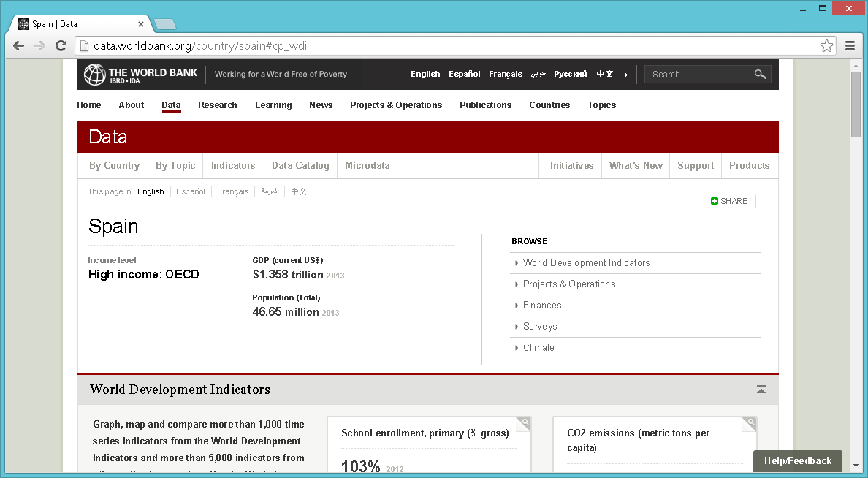
Task: Select Español in the top language bar
Action: [x=465, y=75]
